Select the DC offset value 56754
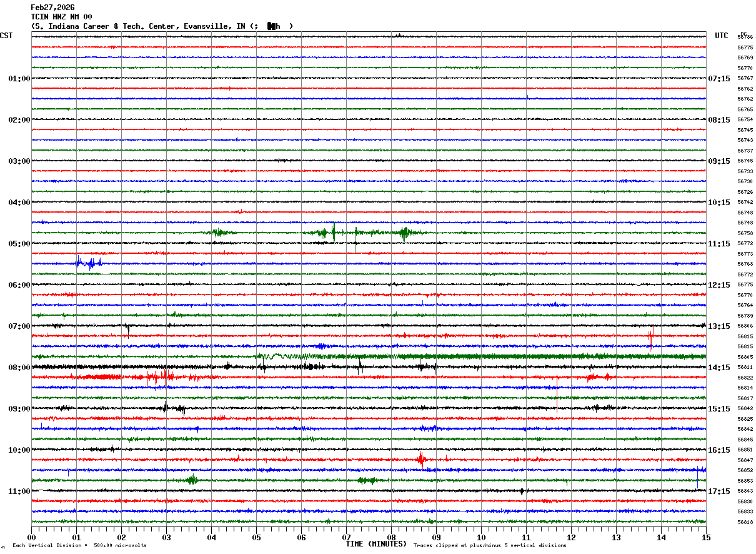This screenshot has width=756, height=554. (745, 120)
